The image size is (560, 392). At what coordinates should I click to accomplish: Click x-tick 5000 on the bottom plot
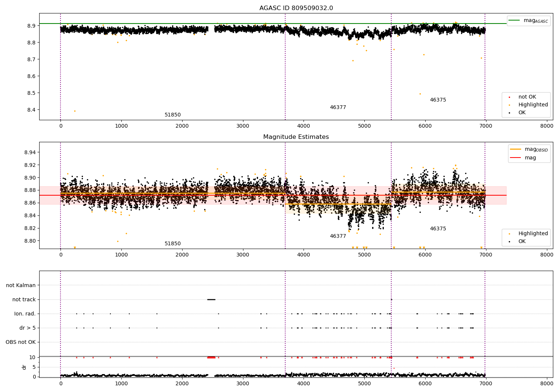[x=364, y=383]
